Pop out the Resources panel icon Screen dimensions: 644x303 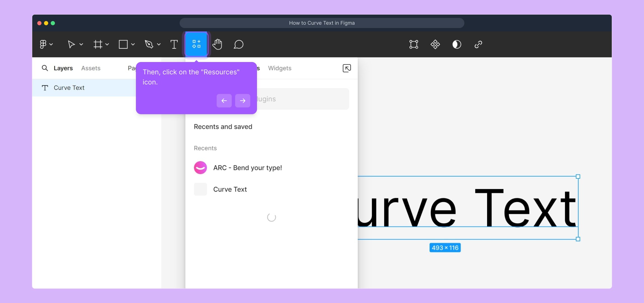click(347, 68)
